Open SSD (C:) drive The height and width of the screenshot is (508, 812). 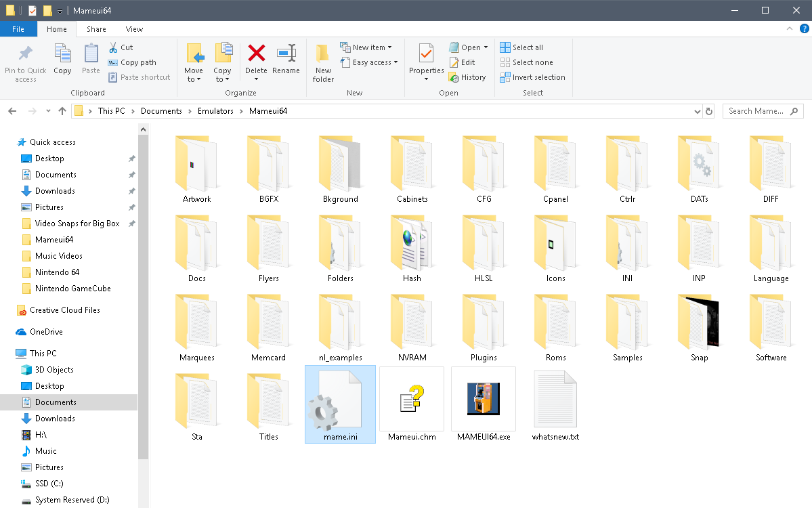pos(49,484)
